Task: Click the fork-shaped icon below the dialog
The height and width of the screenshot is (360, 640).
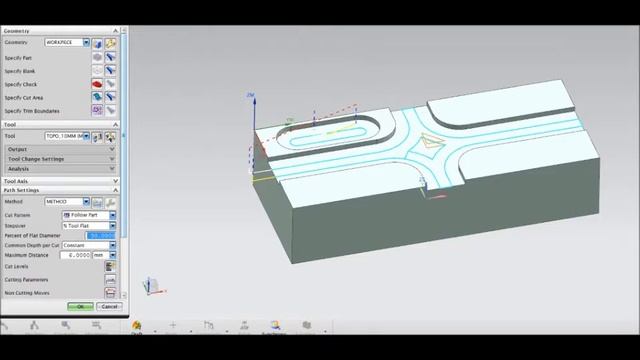Action: 34,325
